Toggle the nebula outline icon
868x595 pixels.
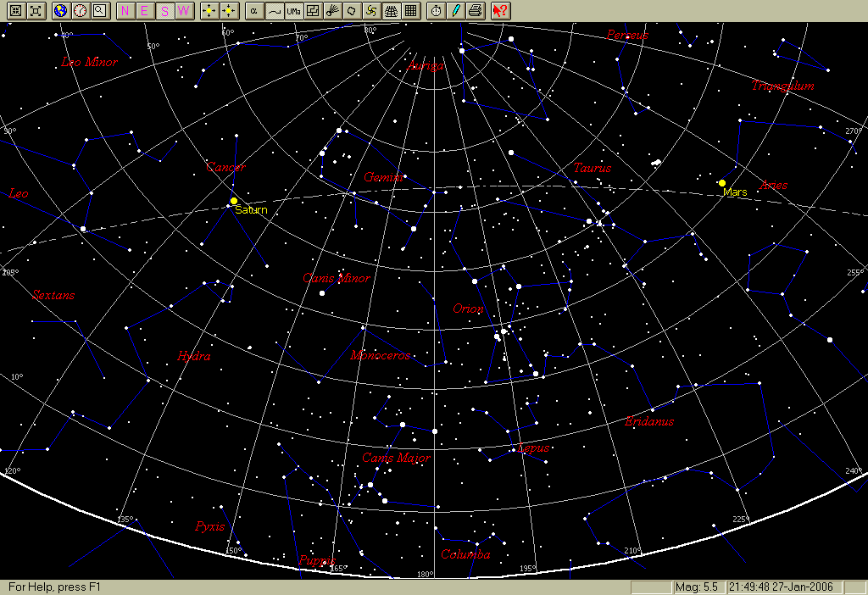coord(352,10)
